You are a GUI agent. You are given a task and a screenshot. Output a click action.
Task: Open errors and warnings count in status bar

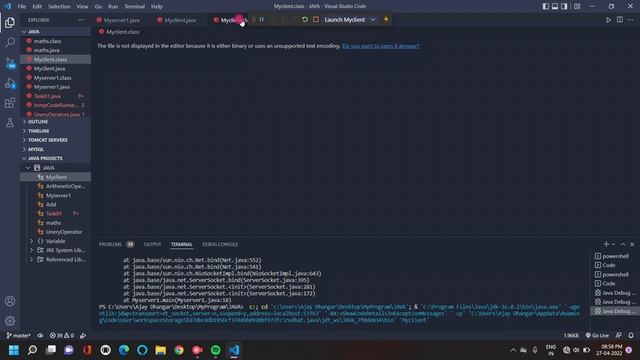pos(62,336)
